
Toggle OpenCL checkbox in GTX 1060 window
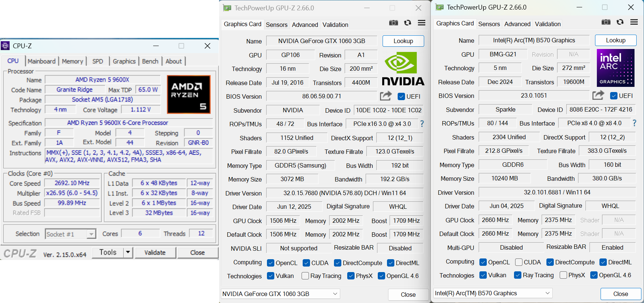tap(271, 263)
